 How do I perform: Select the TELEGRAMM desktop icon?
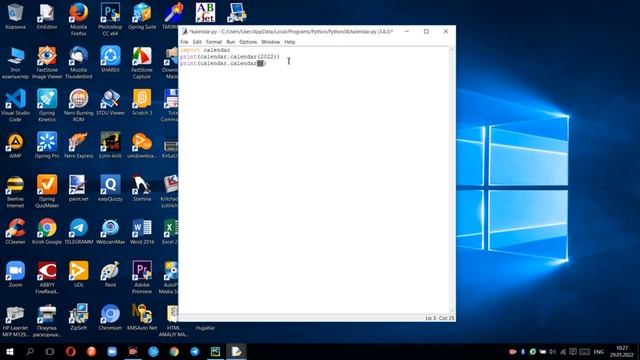pos(78,231)
